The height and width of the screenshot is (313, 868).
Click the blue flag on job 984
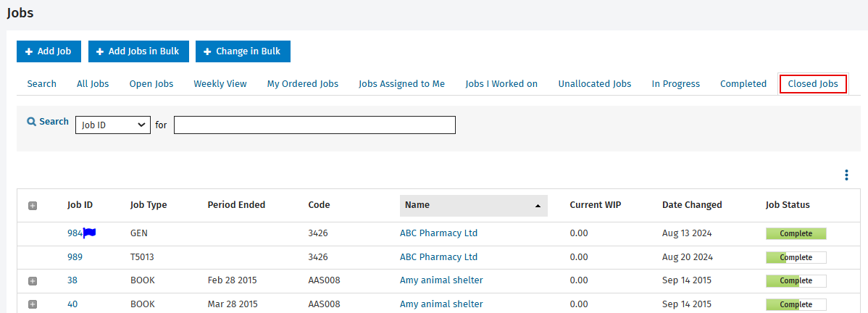coord(89,233)
